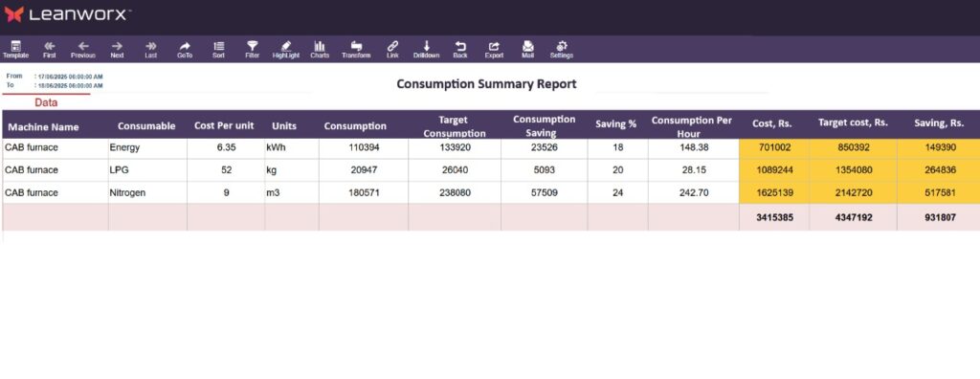This screenshot has height=379, width=980.
Task: Open the GoTo page tool
Action: pos(185,50)
